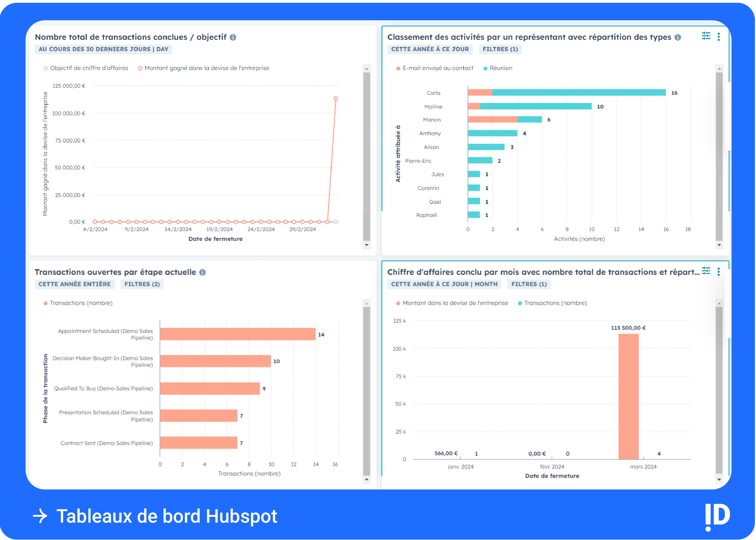The image size is (756, 540).
Task: Click info icon beside Classement des activités title
Action: (x=677, y=37)
